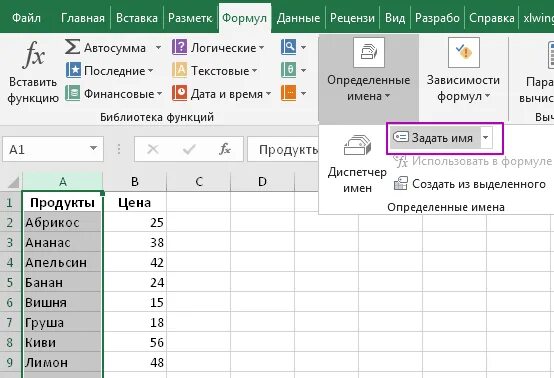Viewport: 554px width, 378px height.
Task: Click Задать имя button text
Action: tap(442, 138)
